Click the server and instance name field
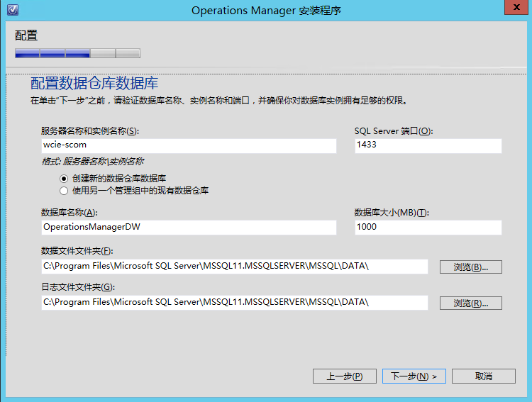The image size is (532, 402). [x=189, y=146]
